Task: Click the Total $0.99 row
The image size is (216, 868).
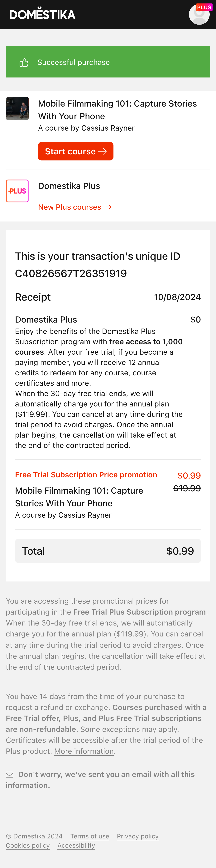Action: (x=108, y=551)
